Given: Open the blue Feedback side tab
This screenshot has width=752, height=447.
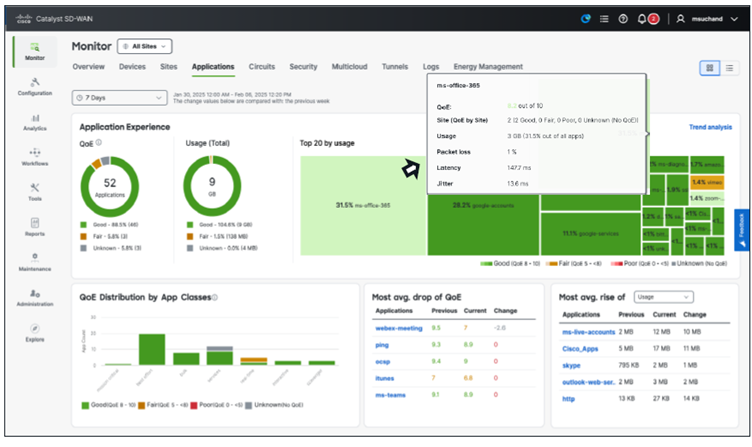Looking at the screenshot, I should [741, 230].
